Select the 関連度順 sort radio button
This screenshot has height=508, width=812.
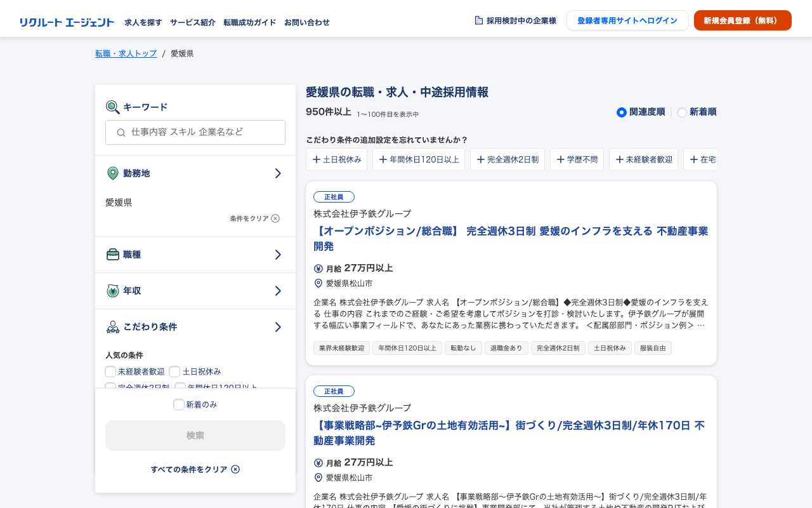tap(622, 112)
